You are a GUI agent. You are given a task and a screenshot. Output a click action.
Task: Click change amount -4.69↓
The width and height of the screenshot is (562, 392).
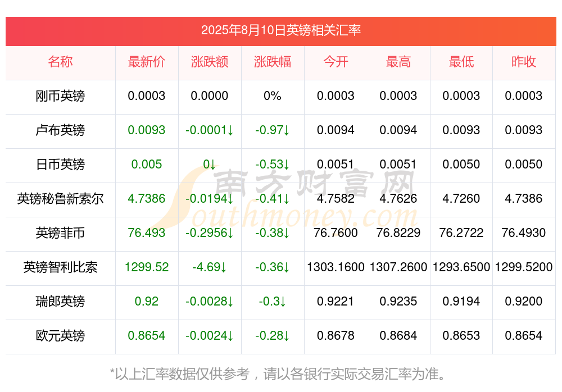click(210, 267)
